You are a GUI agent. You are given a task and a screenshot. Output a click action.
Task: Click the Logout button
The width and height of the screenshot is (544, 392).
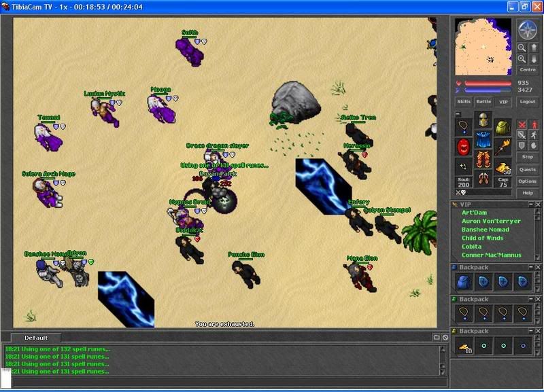click(x=528, y=101)
